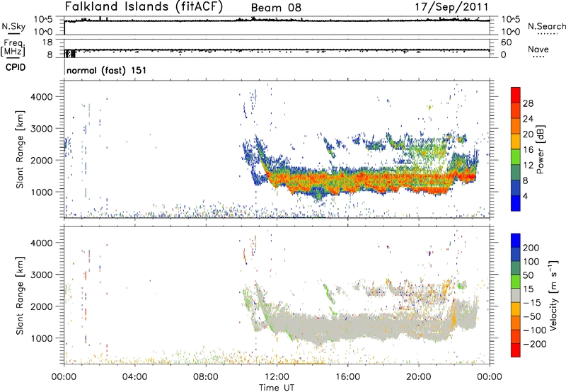
Task: Click the "20:00" time axis tick label
Action: 418,377
